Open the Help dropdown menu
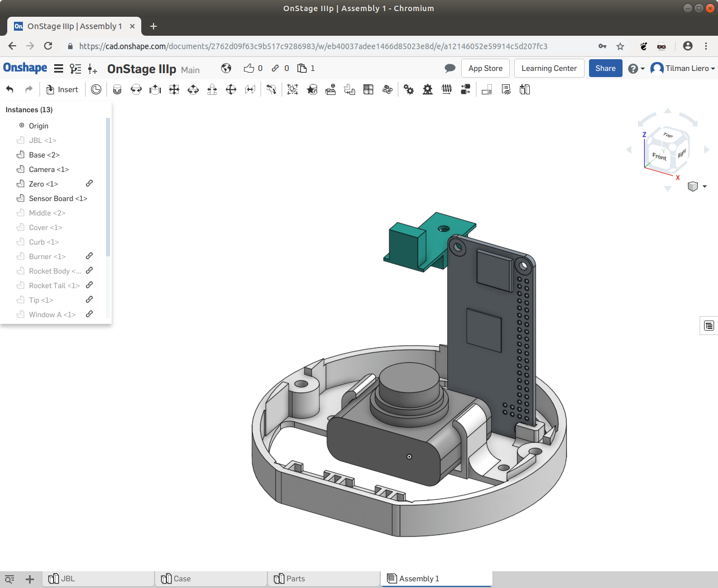This screenshot has width=718, height=588. point(636,68)
